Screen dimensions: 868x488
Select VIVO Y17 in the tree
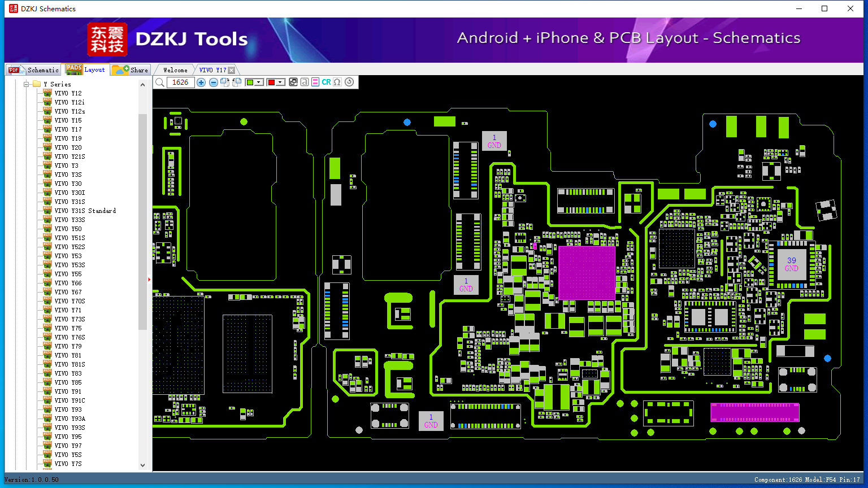tap(68, 129)
